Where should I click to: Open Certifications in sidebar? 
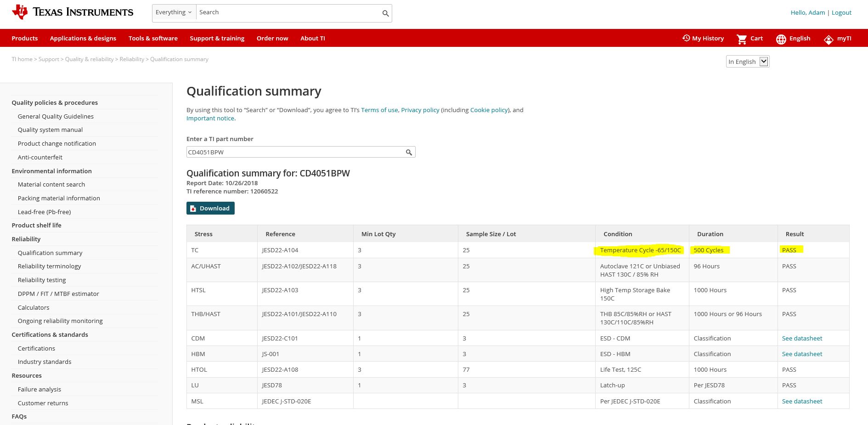pos(36,348)
